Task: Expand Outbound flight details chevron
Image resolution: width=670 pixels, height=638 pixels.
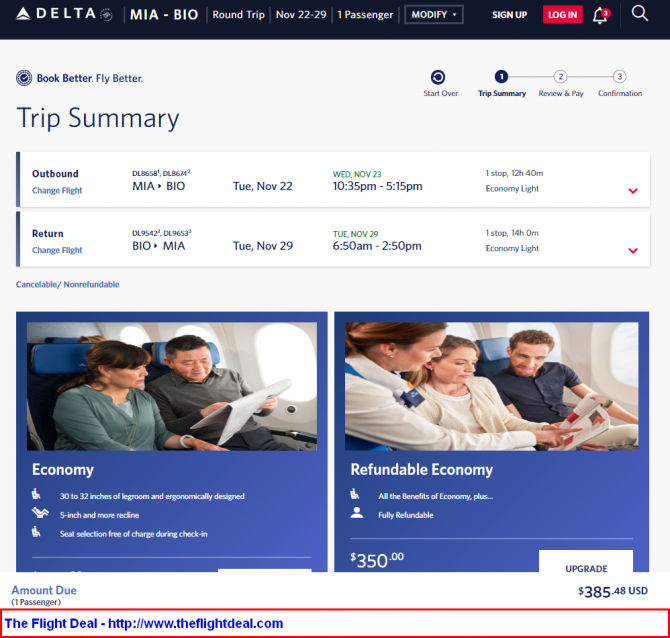Action: point(633,191)
